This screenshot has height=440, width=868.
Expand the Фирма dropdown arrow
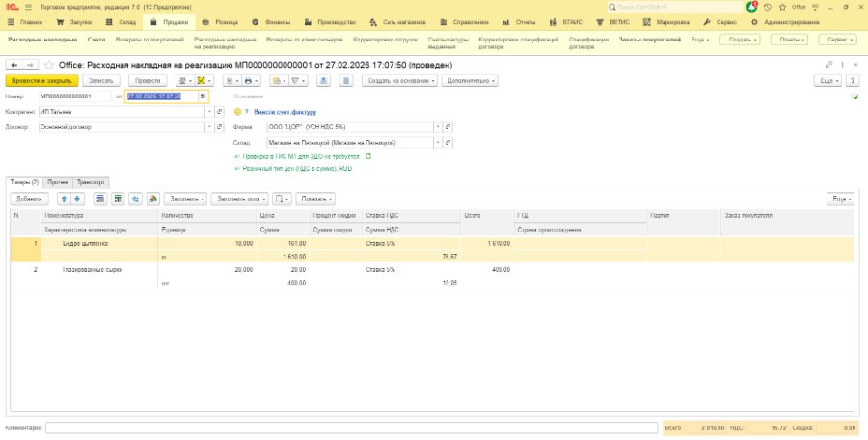click(437, 127)
